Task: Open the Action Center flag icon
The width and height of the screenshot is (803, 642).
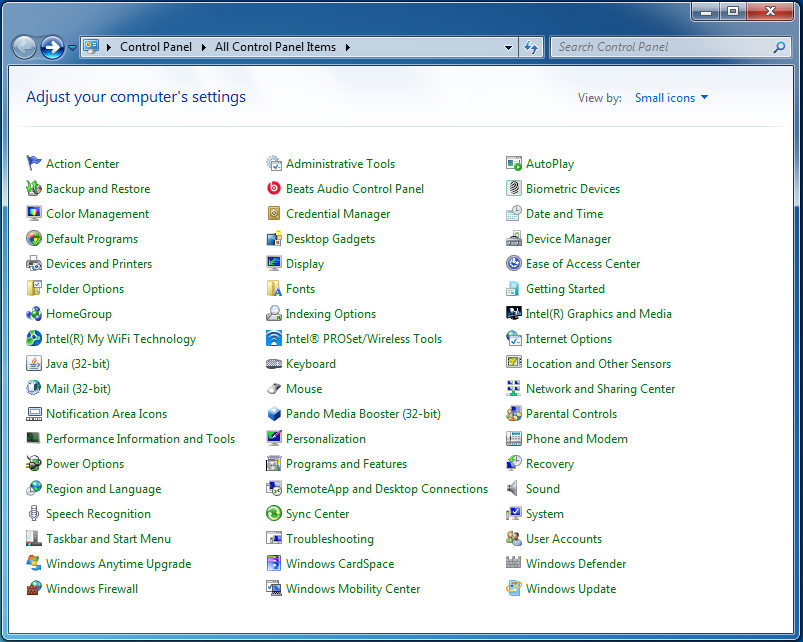Action: click(x=34, y=163)
